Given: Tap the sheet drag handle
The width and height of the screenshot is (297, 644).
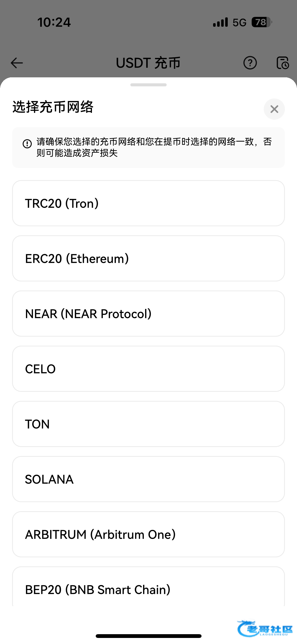Looking at the screenshot, I should pos(148,85).
